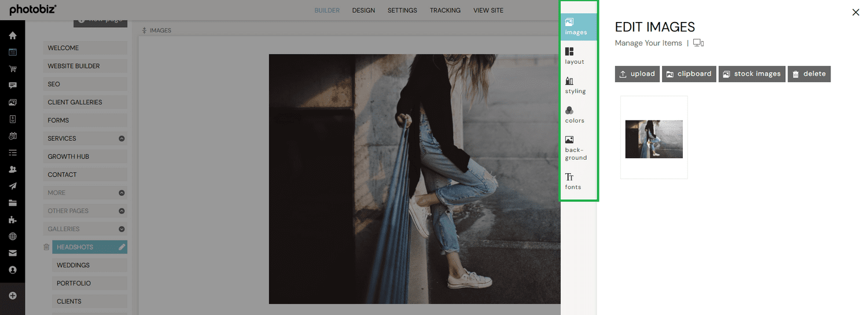
Task: Open the contacts people icon in sidebar
Action: click(x=13, y=170)
